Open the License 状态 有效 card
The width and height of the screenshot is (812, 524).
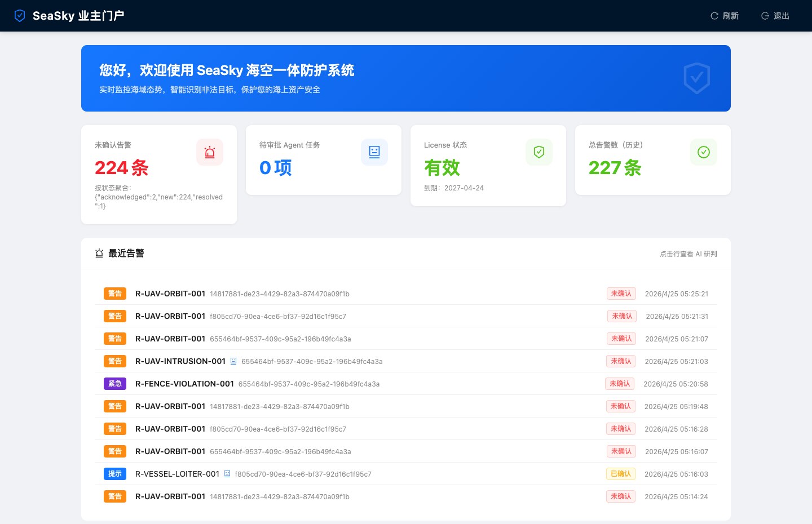click(488, 166)
